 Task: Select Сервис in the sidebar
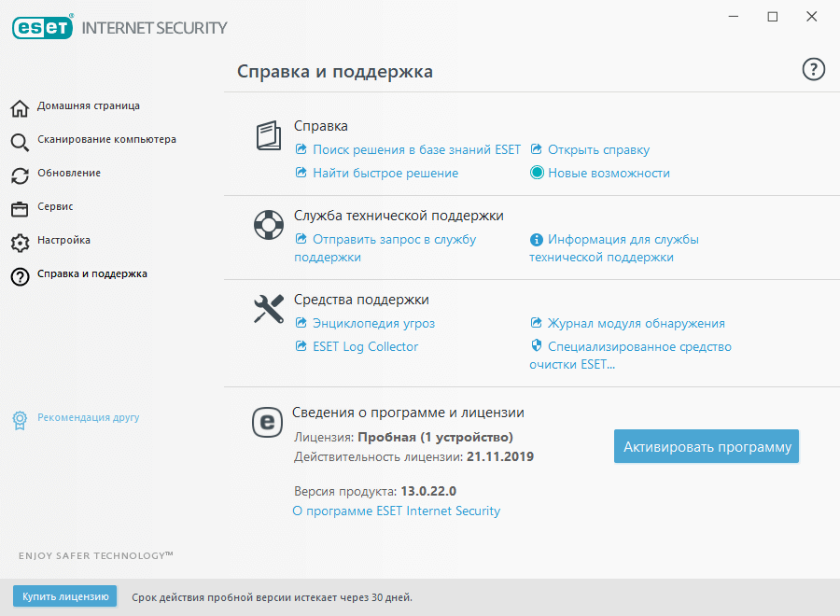(55, 207)
